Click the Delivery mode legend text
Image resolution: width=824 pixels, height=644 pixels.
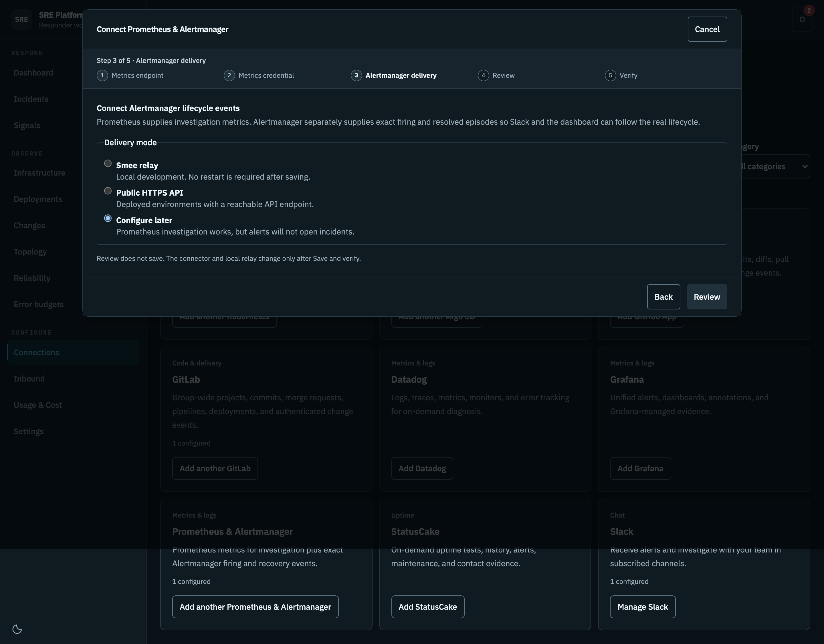coord(130,142)
